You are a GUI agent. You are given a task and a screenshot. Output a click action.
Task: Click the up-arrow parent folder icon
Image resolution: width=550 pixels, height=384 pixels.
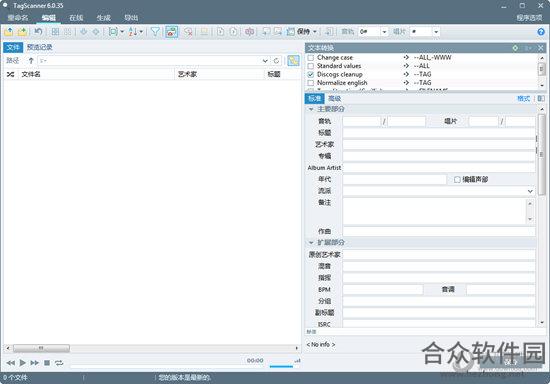(31, 61)
